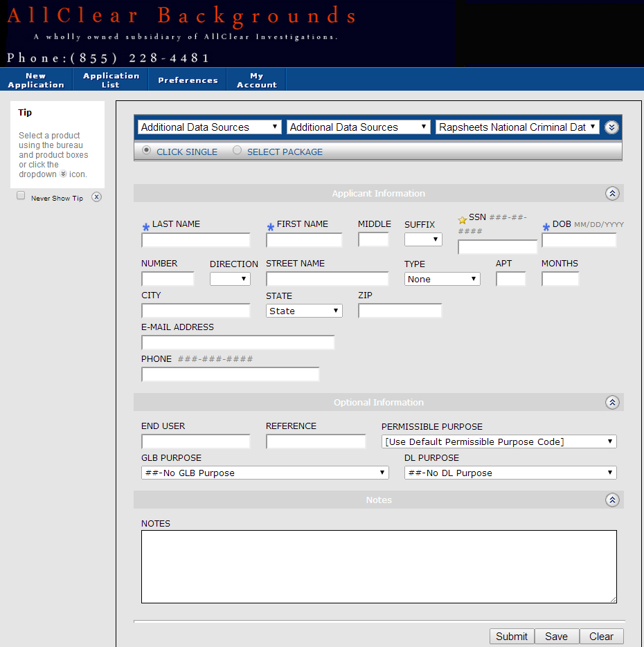Expand the product dropdown double-chevron icon

[611, 127]
